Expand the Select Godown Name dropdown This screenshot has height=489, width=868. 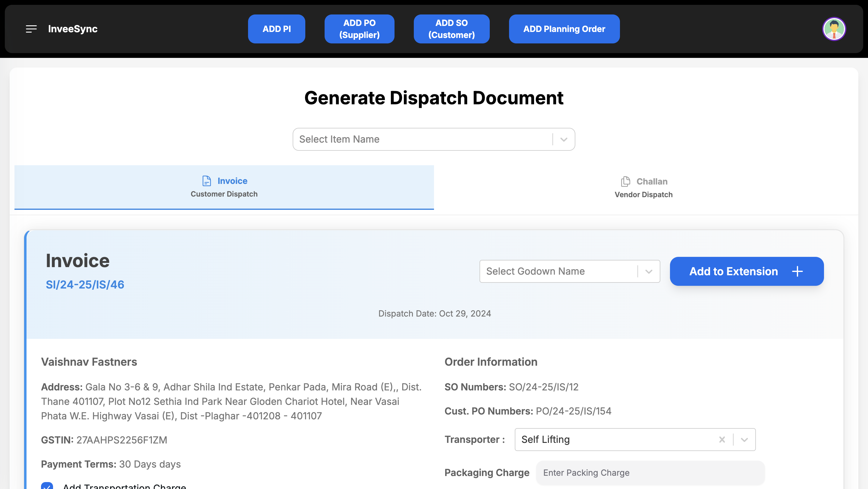click(649, 271)
